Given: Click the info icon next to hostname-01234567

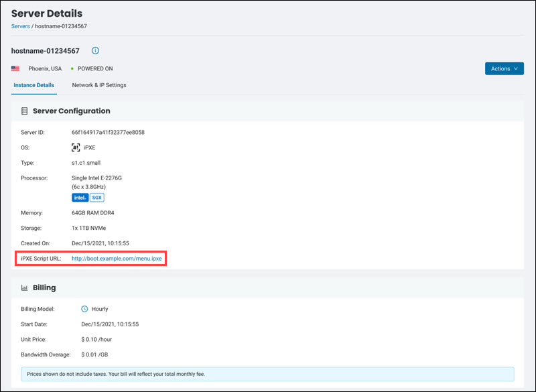Looking at the screenshot, I should pyautogui.click(x=95, y=50).
